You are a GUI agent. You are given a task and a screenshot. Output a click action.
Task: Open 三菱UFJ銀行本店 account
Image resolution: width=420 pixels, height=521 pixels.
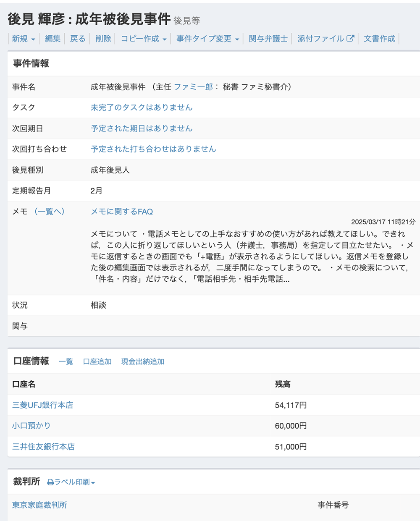pyautogui.click(x=42, y=405)
